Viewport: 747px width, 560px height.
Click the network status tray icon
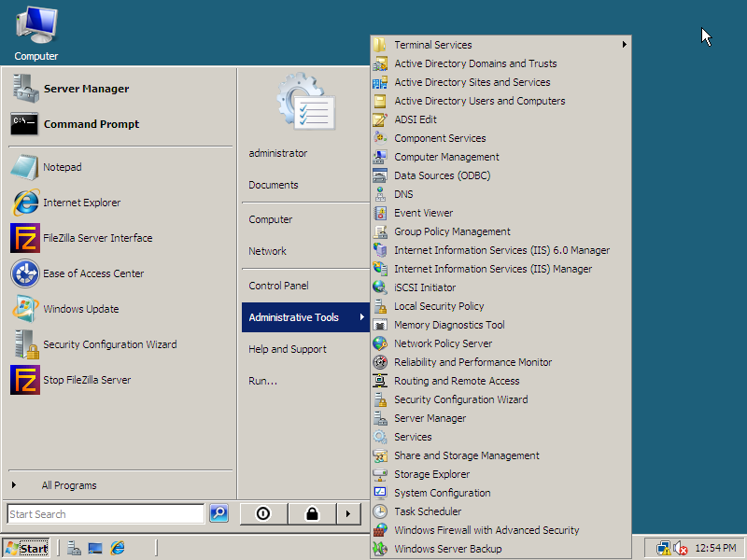coord(663,549)
